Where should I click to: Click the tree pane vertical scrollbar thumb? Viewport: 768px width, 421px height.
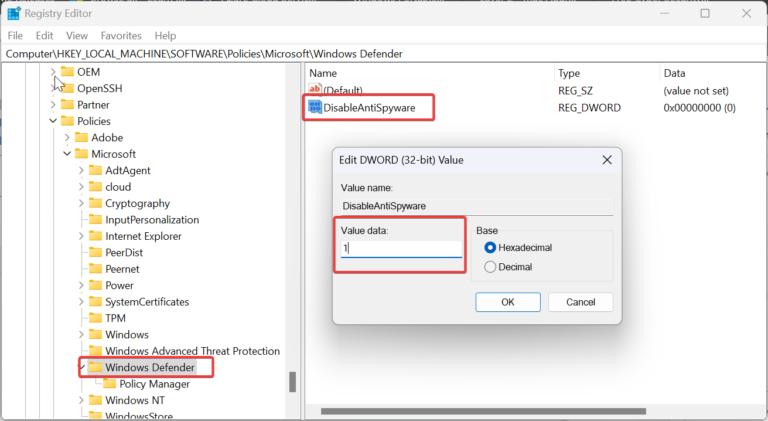(292, 382)
